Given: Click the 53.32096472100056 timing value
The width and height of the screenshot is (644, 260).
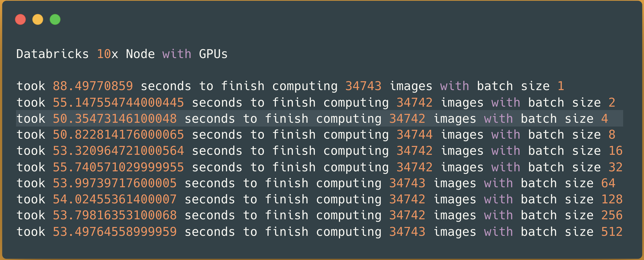Looking at the screenshot, I should point(118,151).
